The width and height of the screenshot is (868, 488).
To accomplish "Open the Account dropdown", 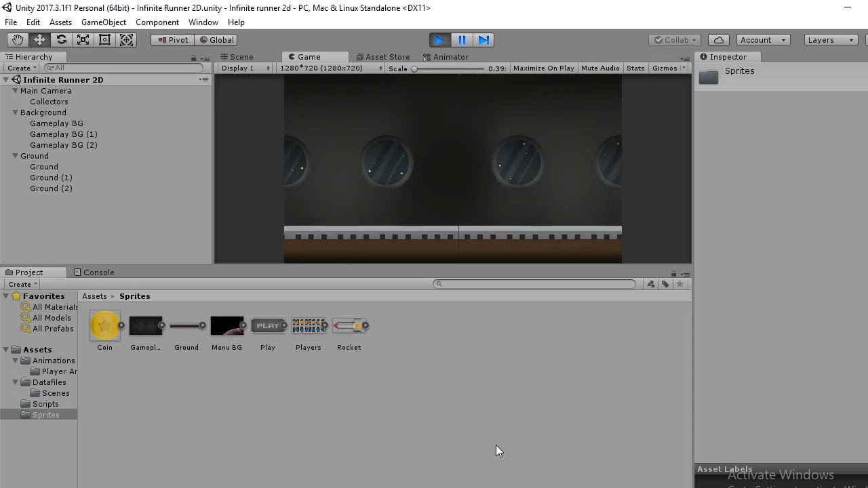I will coord(764,40).
